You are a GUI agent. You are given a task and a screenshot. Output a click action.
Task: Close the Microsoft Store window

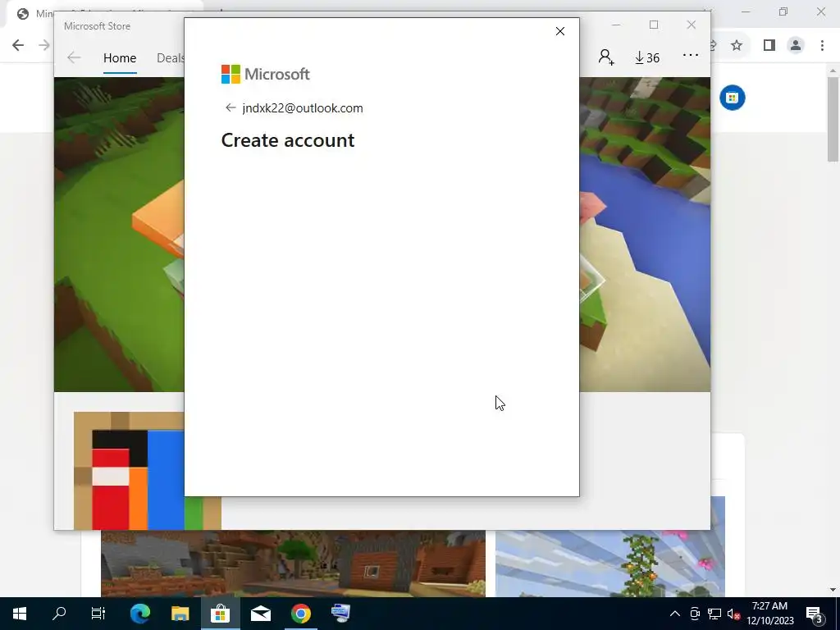[x=691, y=25]
